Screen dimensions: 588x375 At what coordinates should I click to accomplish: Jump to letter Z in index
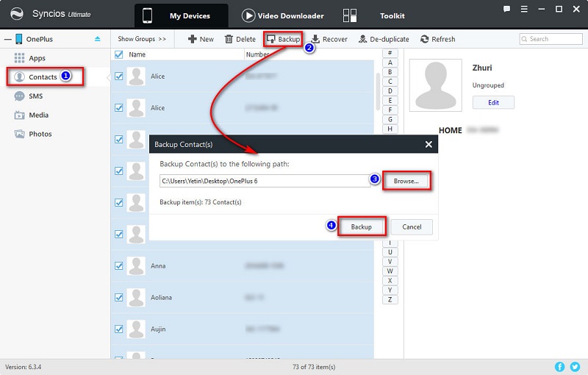click(x=390, y=299)
